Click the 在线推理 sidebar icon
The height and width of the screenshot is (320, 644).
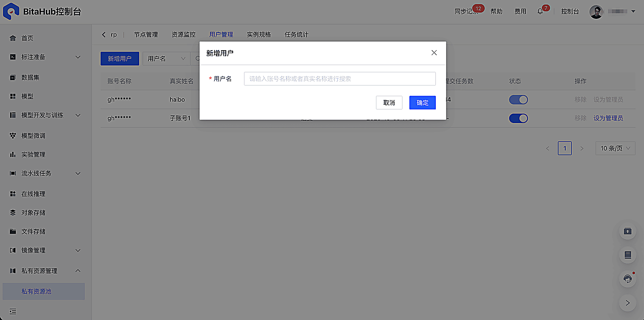(x=13, y=194)
